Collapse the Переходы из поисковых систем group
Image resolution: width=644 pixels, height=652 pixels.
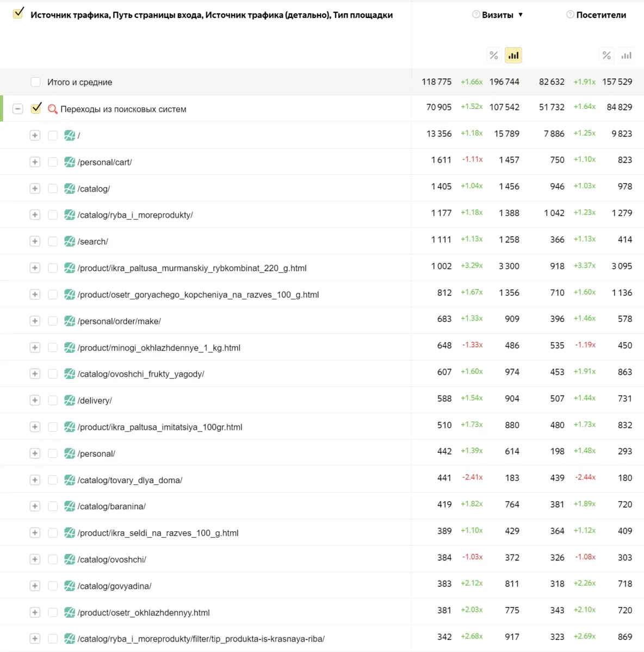(18, 109)
